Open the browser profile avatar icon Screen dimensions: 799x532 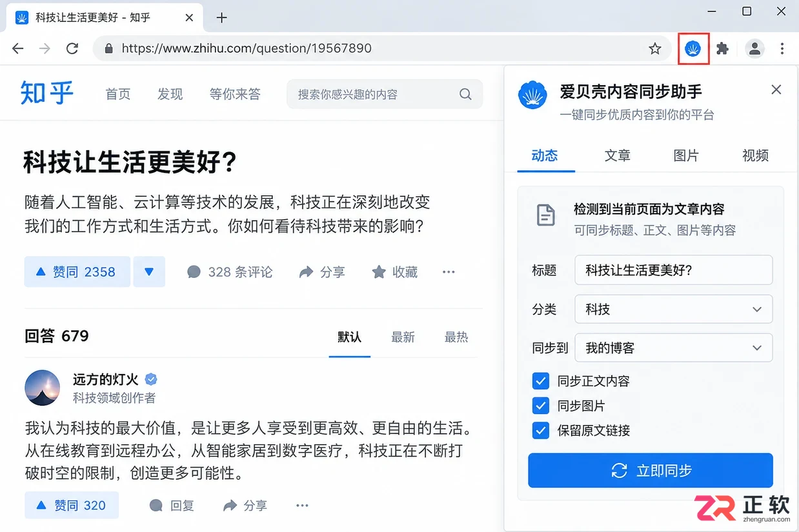tap(754, 48)
